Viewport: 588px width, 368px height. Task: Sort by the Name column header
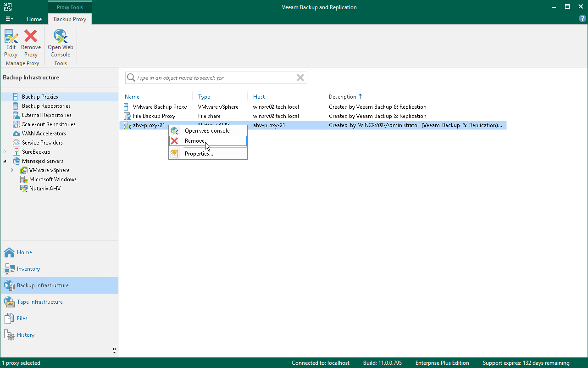pos(132,97)
